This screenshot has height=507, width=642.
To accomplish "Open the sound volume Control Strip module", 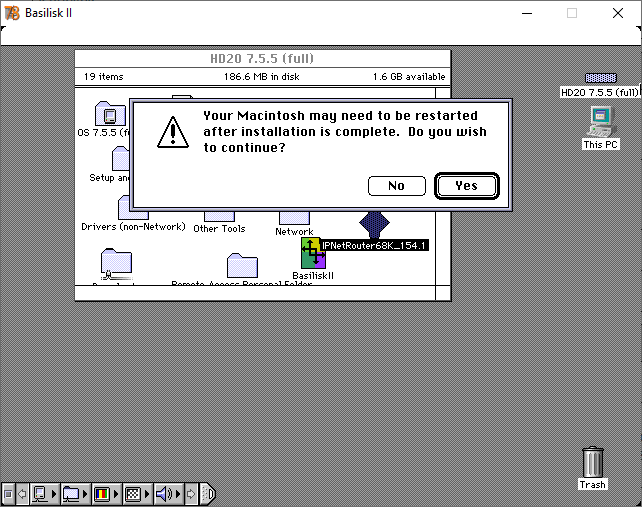I will pos(168,494).
